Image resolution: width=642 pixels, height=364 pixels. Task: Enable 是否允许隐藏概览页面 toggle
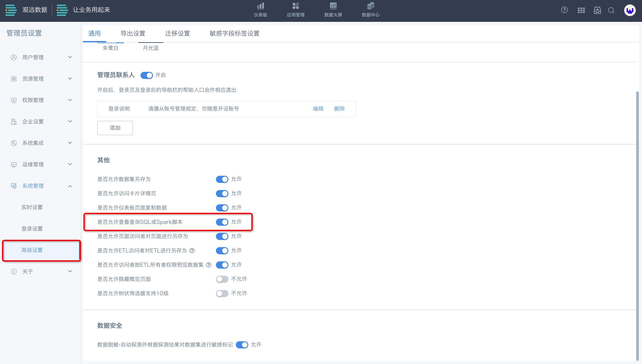point(222,279)
